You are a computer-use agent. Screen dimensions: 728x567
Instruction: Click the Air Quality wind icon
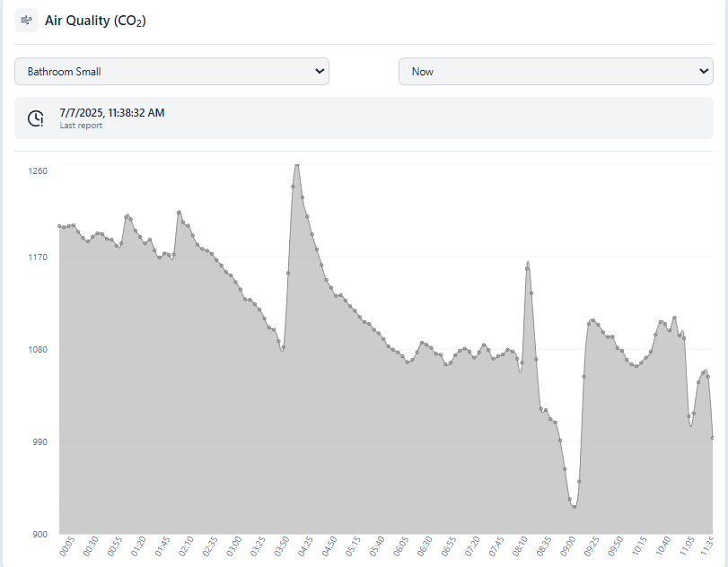coord(26,20)
